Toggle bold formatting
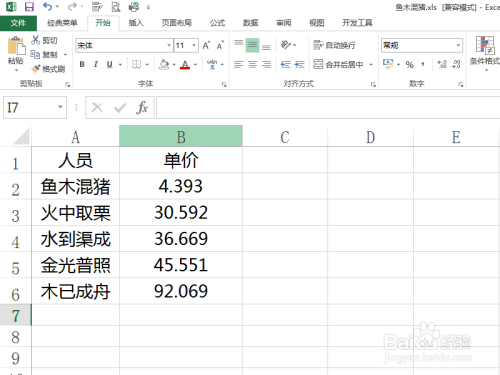The image size is (500, 375). point(82,64)
